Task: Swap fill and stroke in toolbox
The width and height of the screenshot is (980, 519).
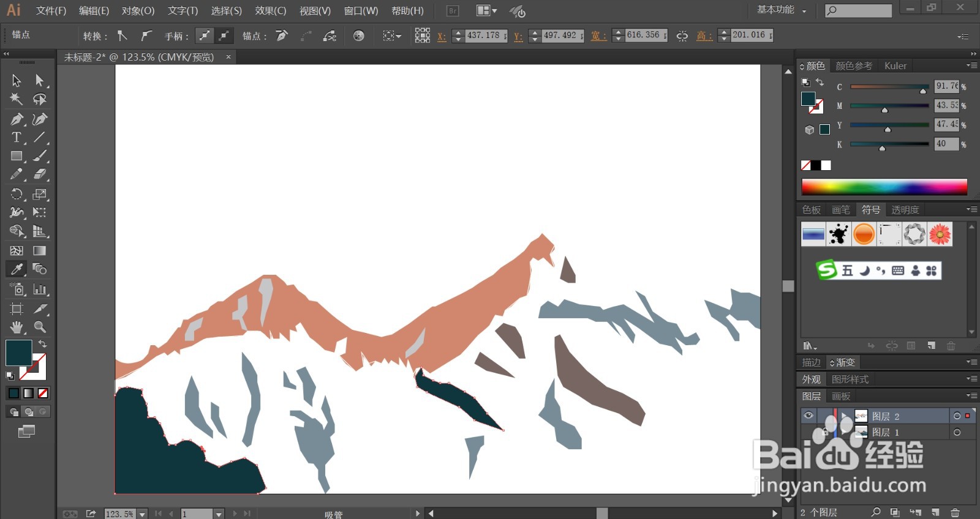Action: tap(42, 344)
